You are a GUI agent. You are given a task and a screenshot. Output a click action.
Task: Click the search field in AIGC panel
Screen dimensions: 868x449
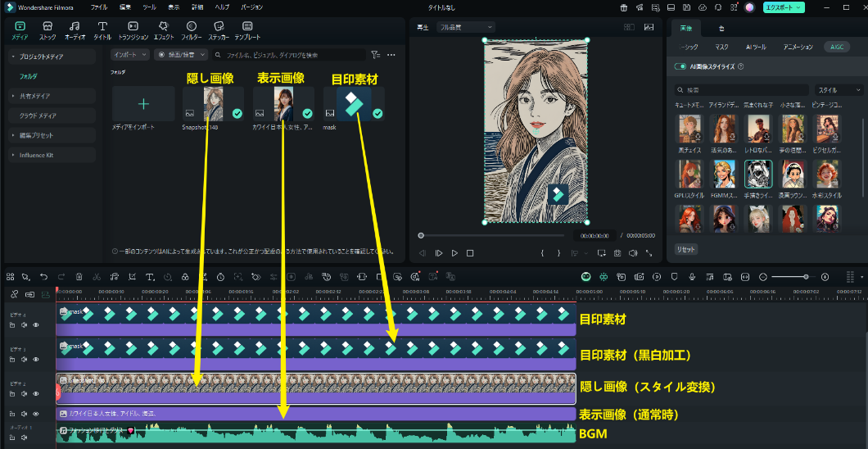[x=742, y=89]
